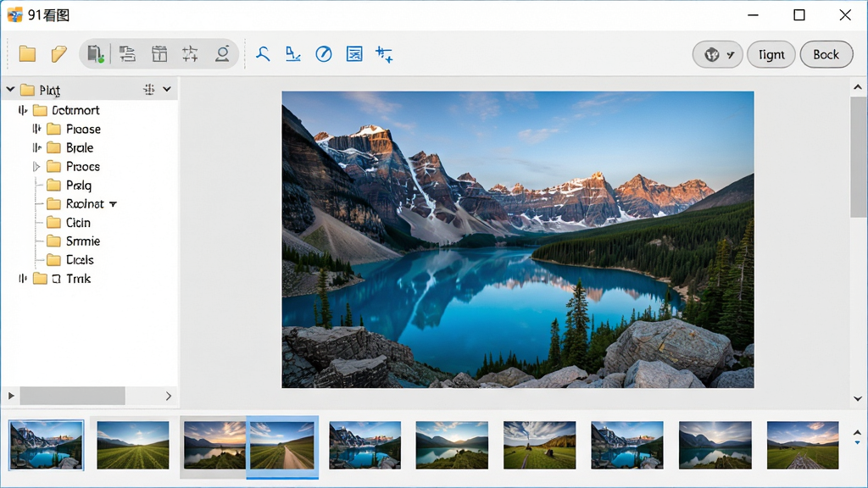
Task: Select the first mountain lake thumbnail
Action: tap(47, 445)
